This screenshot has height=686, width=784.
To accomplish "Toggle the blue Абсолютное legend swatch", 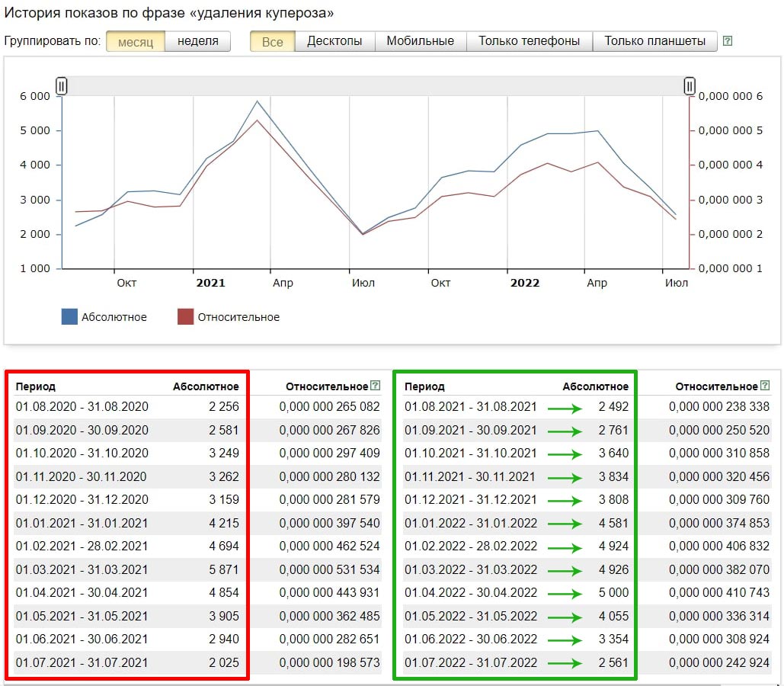I will [69, 317].
